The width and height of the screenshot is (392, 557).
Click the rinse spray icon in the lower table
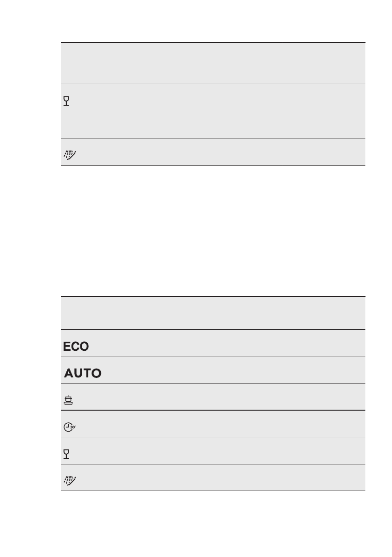[x=69, y=480]
